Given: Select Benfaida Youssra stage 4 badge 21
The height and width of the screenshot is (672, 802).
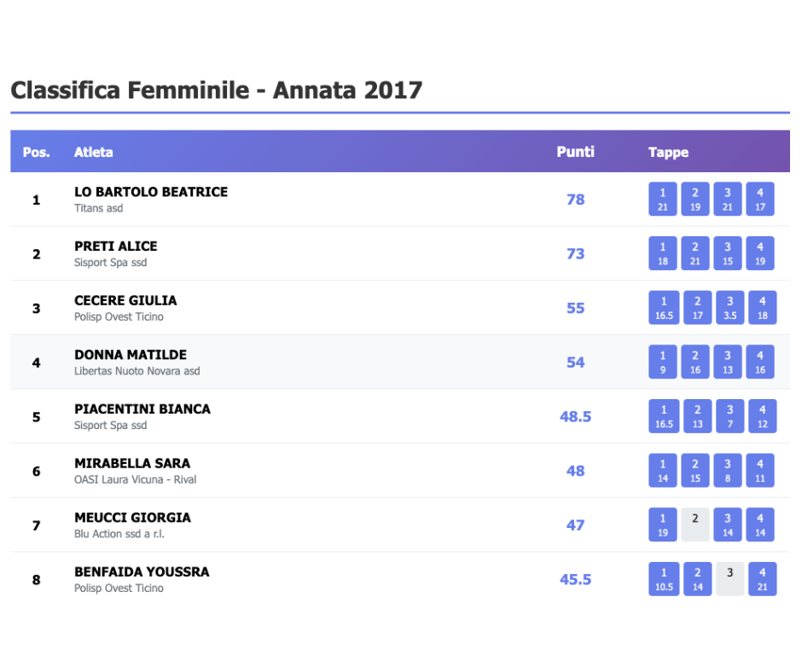Looking at the screenshot, I should click(x=762, y=579).
